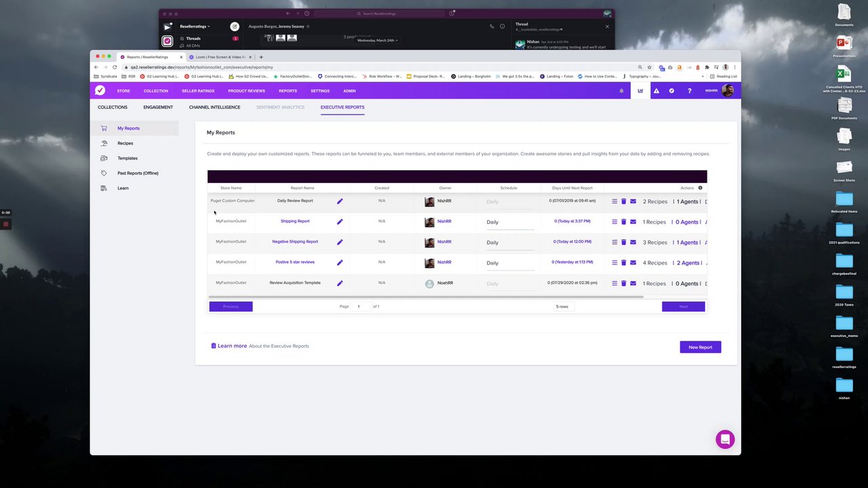868x488 pixels.
Task: Open the chat widget bubble
Action: 725,439
